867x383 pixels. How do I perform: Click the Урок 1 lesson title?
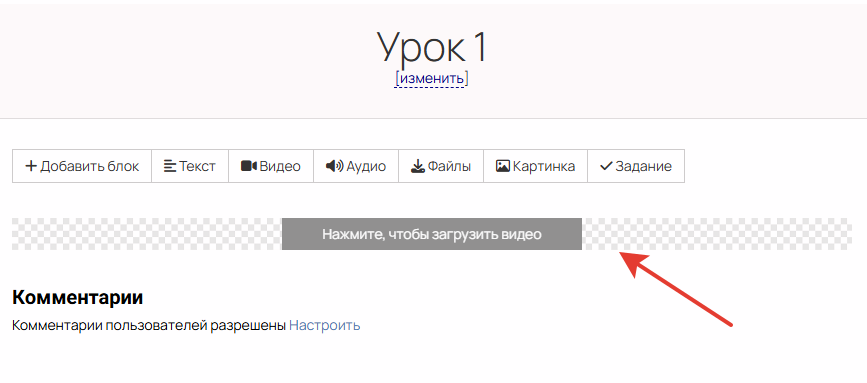click(432, 48)
